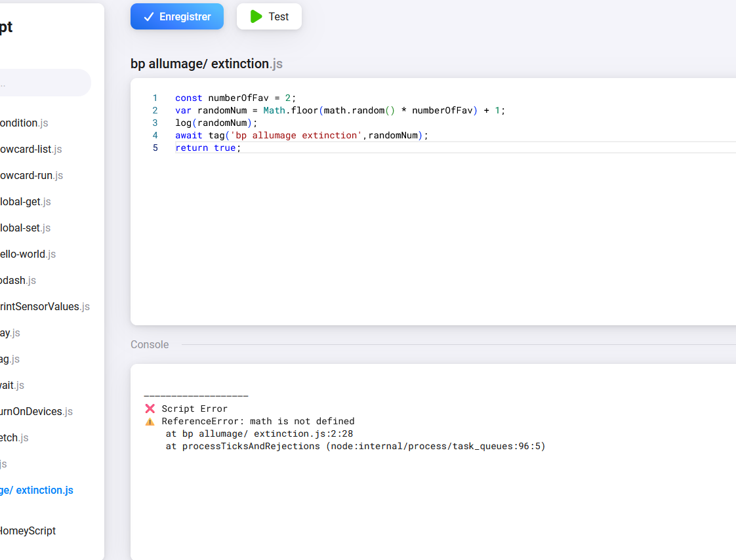Open fetch.js script in sidebar
Image resolution: width=736 pixels, height=560 pixels.
tap(14, 438)
